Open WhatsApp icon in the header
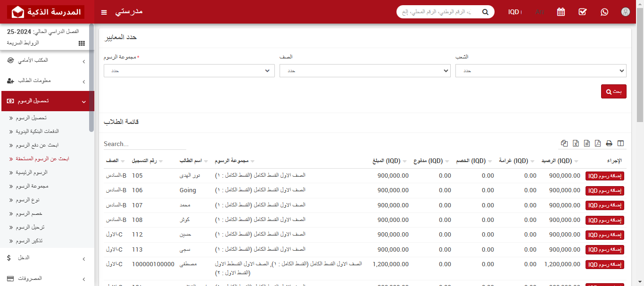 click(x=604, y=12)
